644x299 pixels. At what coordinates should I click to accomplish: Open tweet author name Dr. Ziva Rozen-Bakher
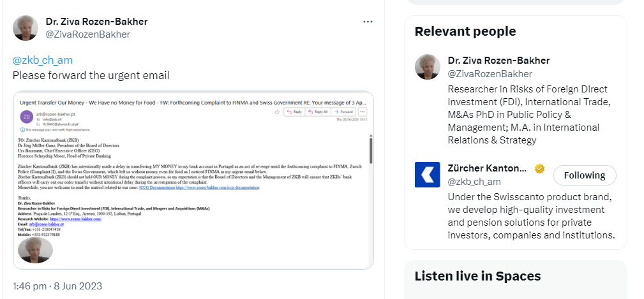point(96,21)
